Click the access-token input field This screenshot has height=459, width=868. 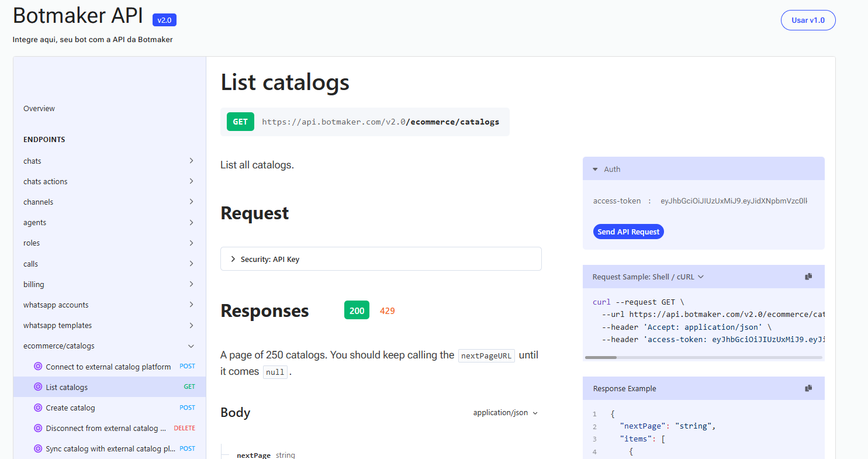pos(733,201)
